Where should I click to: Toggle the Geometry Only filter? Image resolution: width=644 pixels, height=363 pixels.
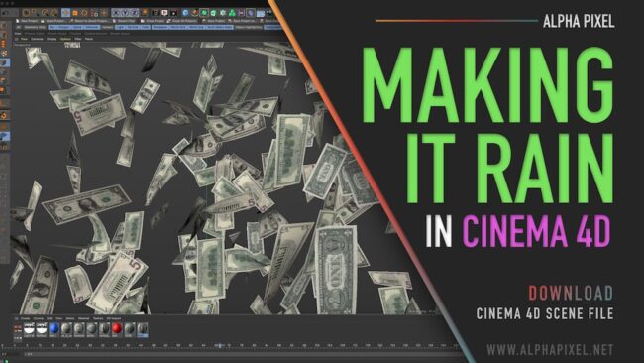35,27
